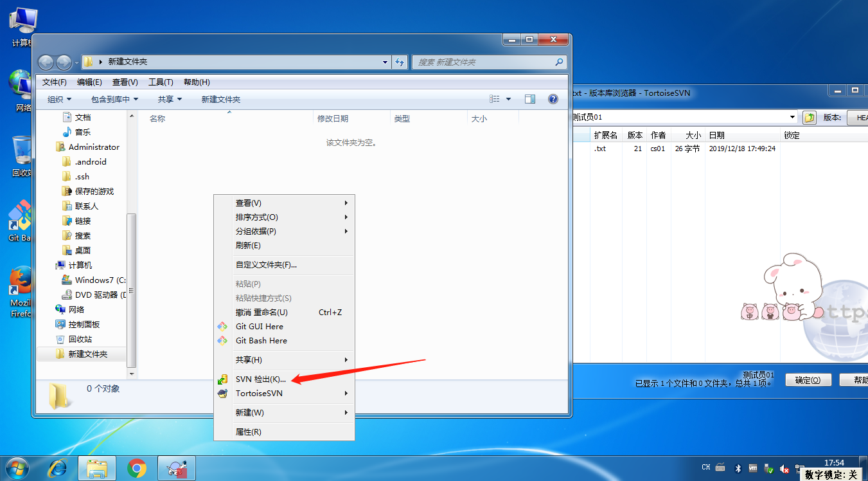
Task: Toggle the preview pane icon
Action: 530,99
